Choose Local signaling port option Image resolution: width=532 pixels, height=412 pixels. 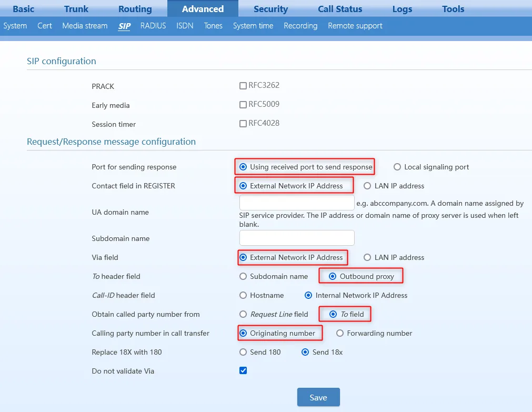tap(397, 167)
